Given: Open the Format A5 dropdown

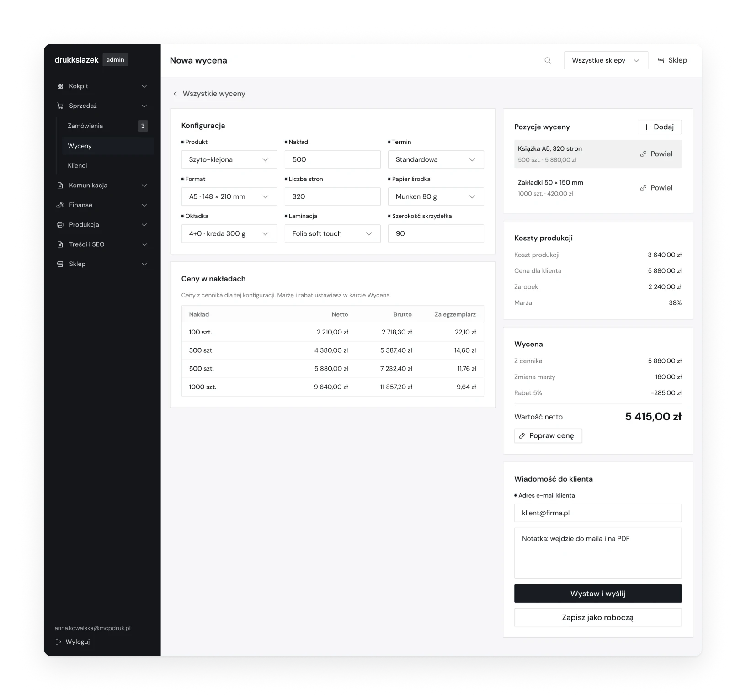Looking at the screenshot, I should coord(229,196).
